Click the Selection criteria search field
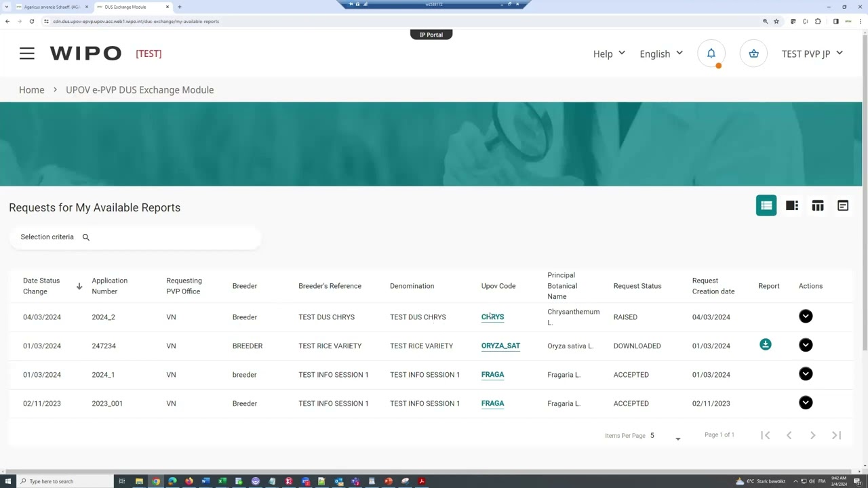The image size is (868, 488). [x=135, y=237]
